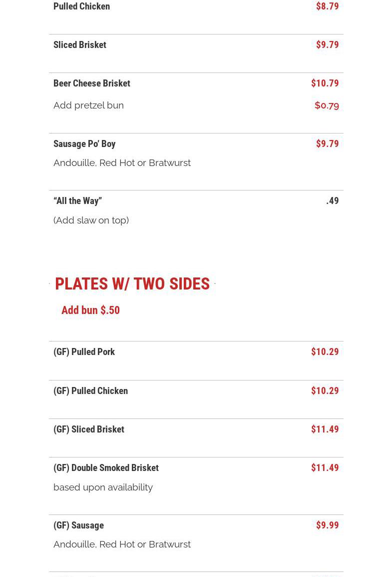The height and width of the screenshot is (577, 392).
Task: Click the $10.79 Beer Cheese Brisket price
Action: (x=325, y=83)
